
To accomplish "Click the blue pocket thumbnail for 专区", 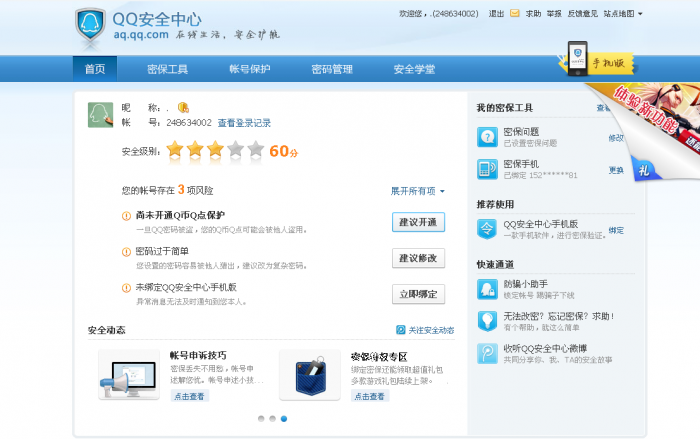I will pos(310,374).
